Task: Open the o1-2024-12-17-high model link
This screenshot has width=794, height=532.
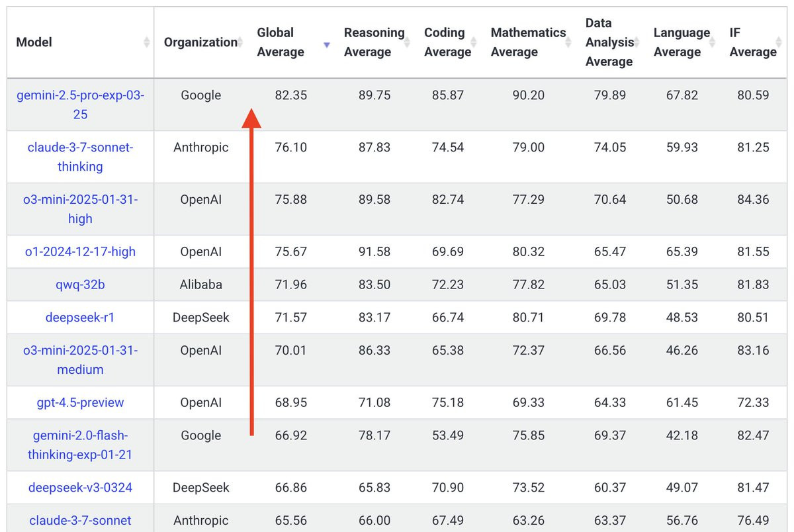Action: [80, 251]
